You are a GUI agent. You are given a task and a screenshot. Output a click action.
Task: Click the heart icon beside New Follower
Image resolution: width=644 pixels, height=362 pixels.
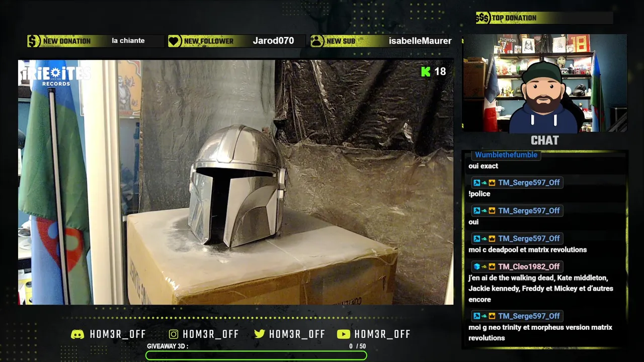pos(175,41)
